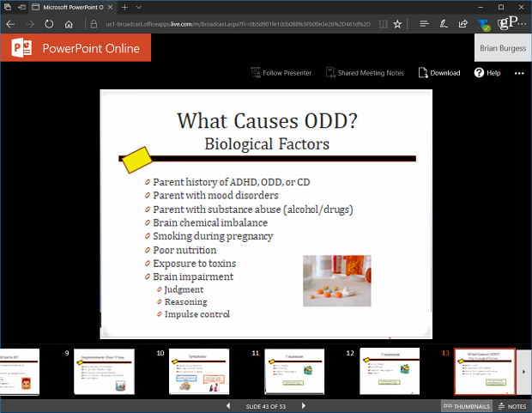Click the partially visible What Is It thumbnail

tap(20, 372)
